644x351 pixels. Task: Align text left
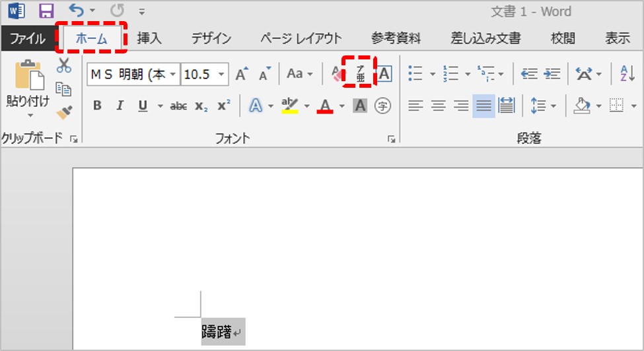(415, 106)
